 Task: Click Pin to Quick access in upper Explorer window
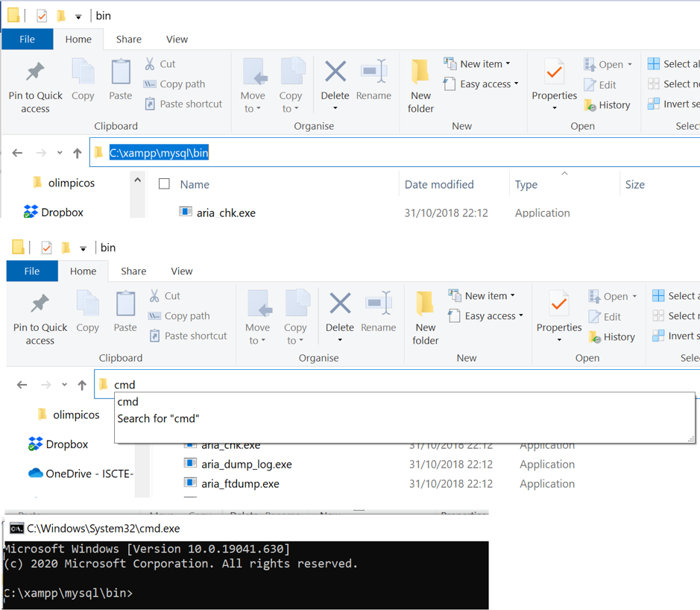[x=35, y=86]
